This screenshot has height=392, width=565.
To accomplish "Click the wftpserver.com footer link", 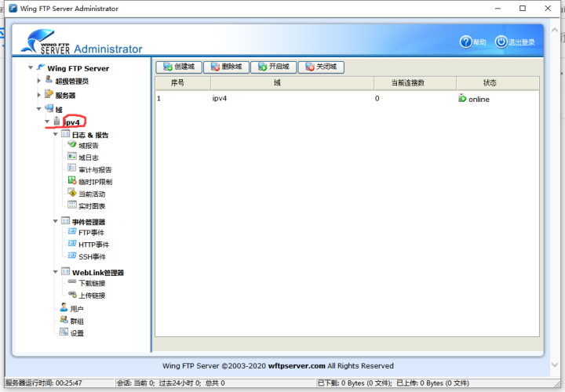I will coord(297,366).
